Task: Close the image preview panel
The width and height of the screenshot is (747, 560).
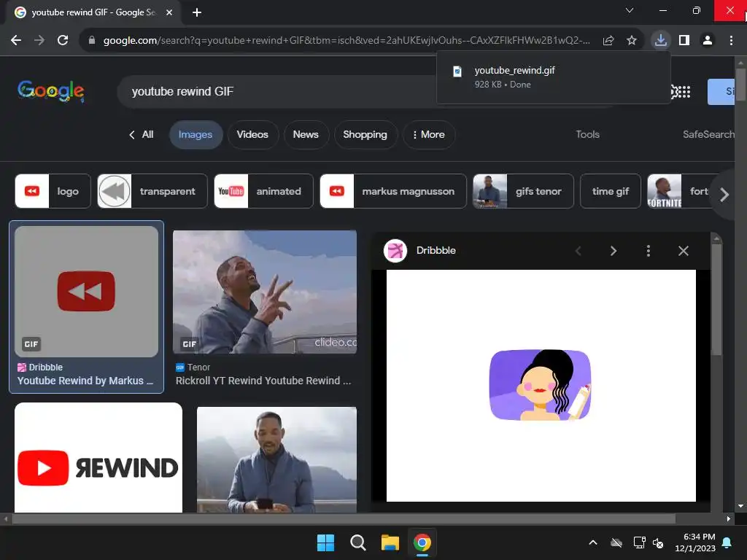Action: coord(684,251)
